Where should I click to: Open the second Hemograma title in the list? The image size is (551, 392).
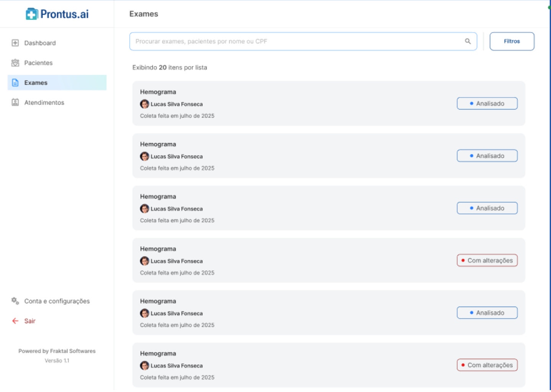click(158, 144)
